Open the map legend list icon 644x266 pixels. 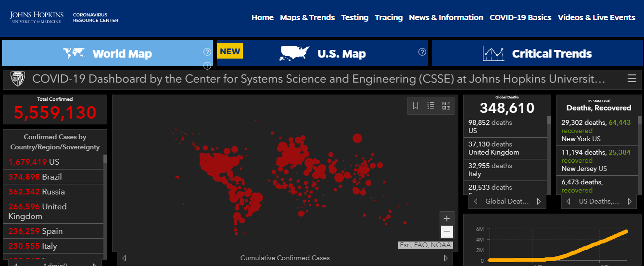click(431, 106)
